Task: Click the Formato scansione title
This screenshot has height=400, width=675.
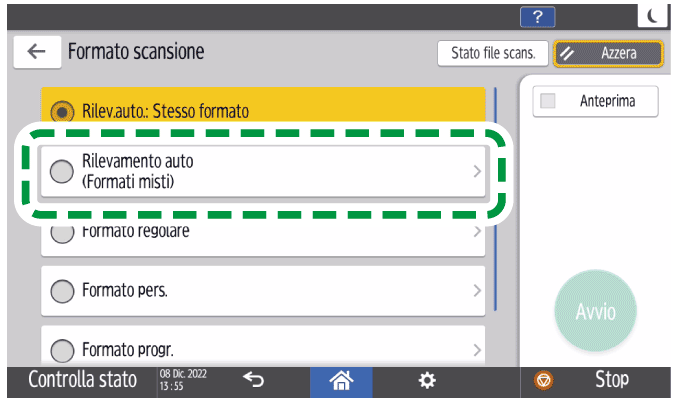Action: (136, 52)
